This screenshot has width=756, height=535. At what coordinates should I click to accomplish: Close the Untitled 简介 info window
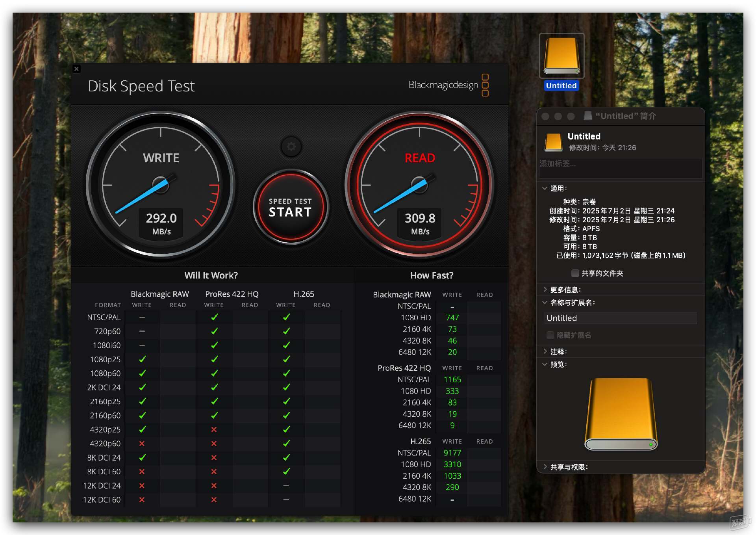click(x=545, y=116)
